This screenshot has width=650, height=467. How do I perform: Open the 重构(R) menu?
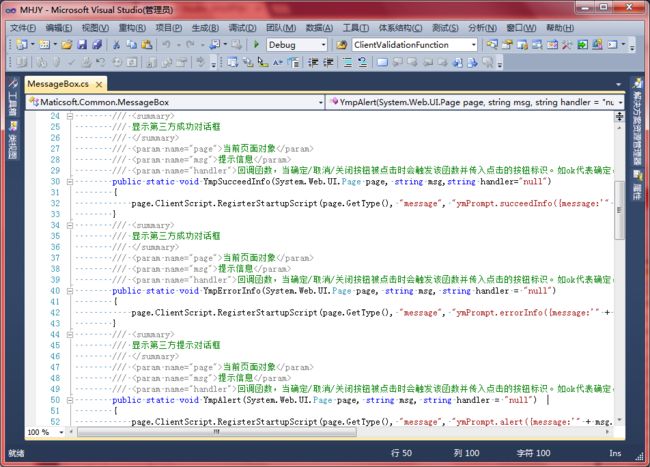(132, 28)
